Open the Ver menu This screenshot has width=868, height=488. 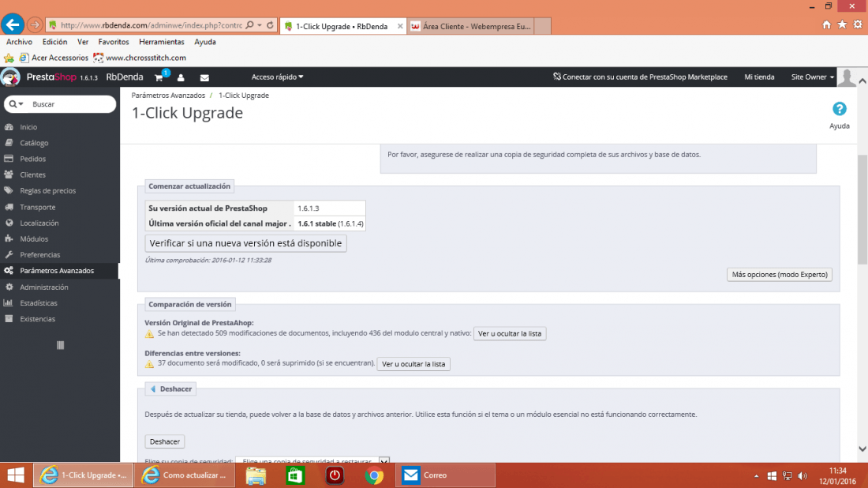pyautogui.click(x=83, y=42)
